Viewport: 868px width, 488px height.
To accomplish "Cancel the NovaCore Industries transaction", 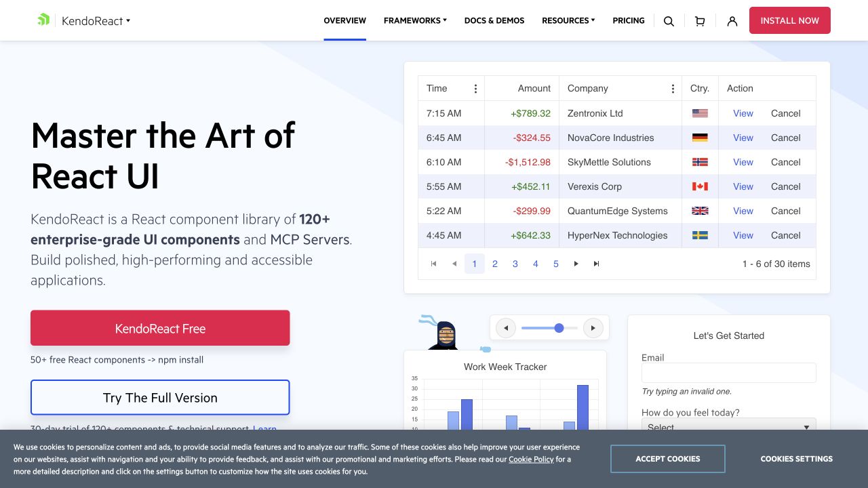I will click(x=786, y=138).
